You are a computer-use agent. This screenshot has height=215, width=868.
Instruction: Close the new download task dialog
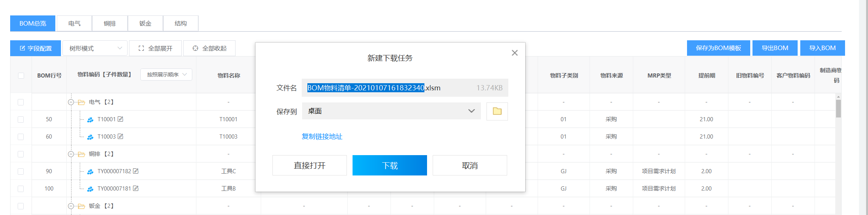tap(515, 53)
